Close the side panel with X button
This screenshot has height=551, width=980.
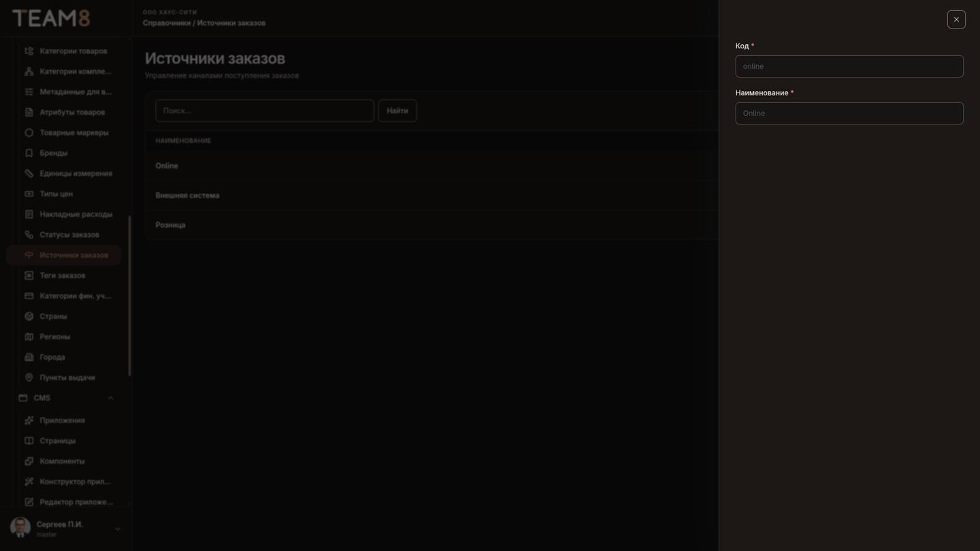(x=956, y=19)
